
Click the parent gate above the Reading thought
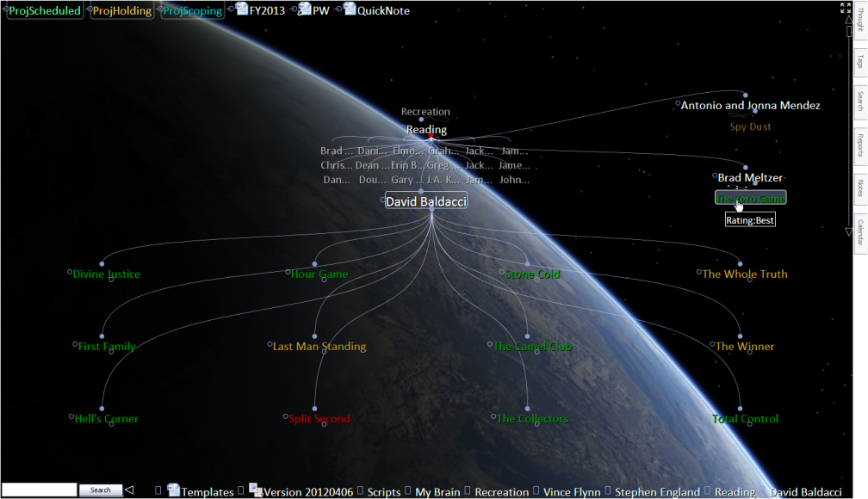pos(421,120)
